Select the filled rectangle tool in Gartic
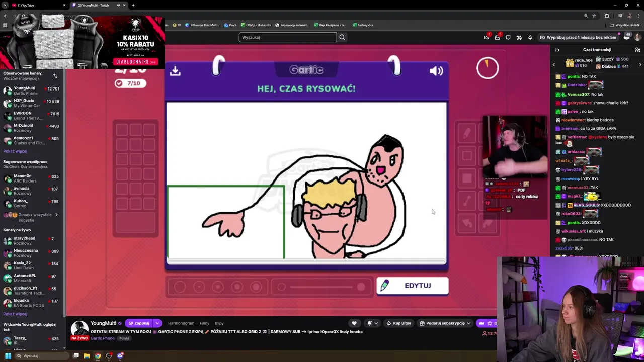This screenshot has height=362, width=644. pyautogui.click(x=467, y=178)
